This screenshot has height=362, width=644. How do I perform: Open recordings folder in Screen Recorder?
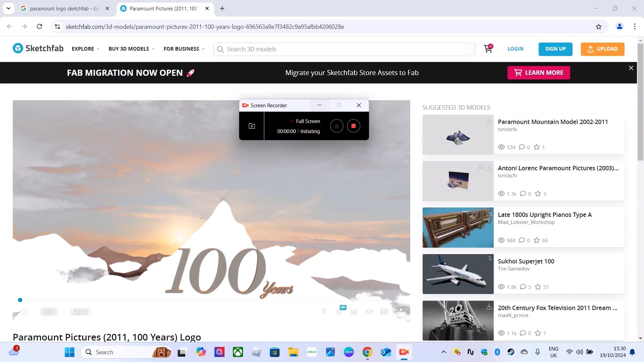pos(252,126)
